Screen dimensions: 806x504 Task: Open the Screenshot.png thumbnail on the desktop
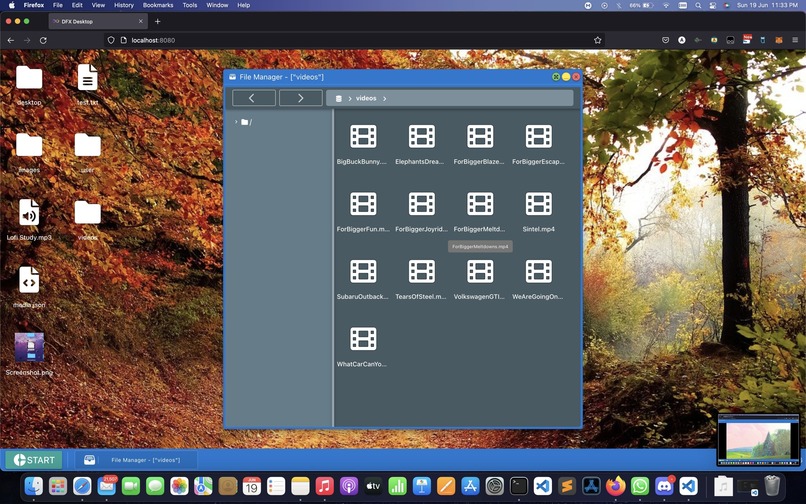pos(29,348)
